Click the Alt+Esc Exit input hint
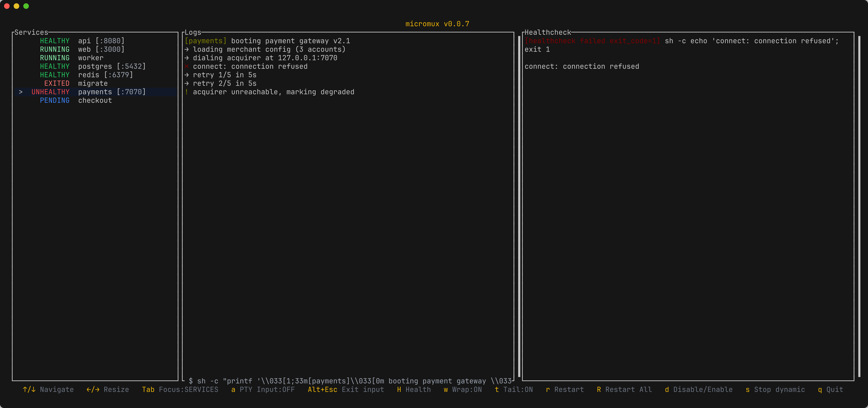This screenshot has width=868, height=408. [346, 390]
